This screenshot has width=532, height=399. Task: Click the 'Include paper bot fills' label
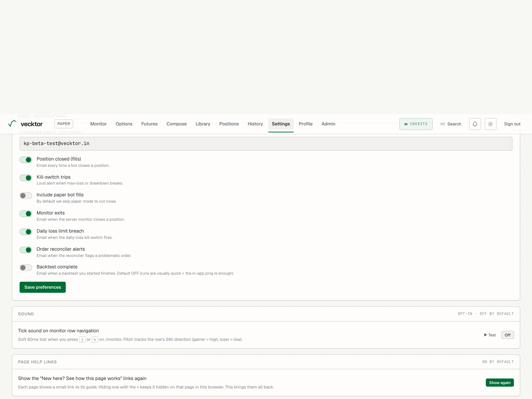pos(60,195)
